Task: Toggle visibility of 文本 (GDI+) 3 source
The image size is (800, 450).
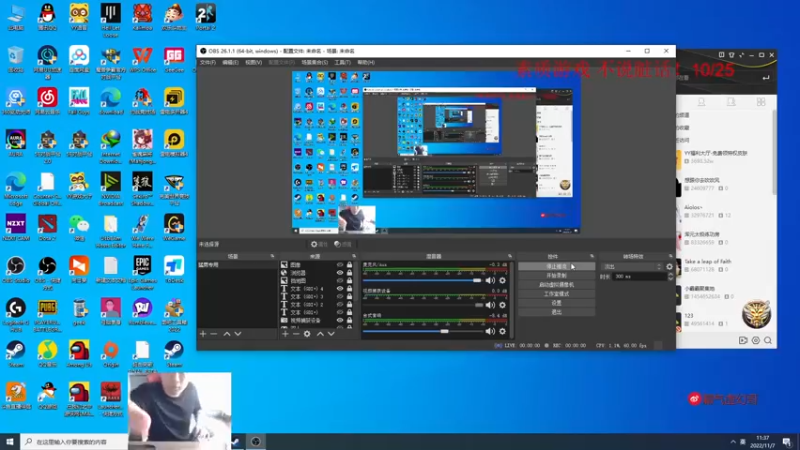Action: 340,296
